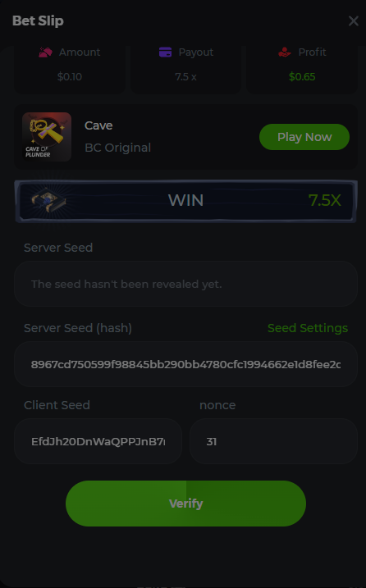This screenshot has width=366, height=588.
Task: Click the green 7.5X multiplier text
Action: pos(325,200)
